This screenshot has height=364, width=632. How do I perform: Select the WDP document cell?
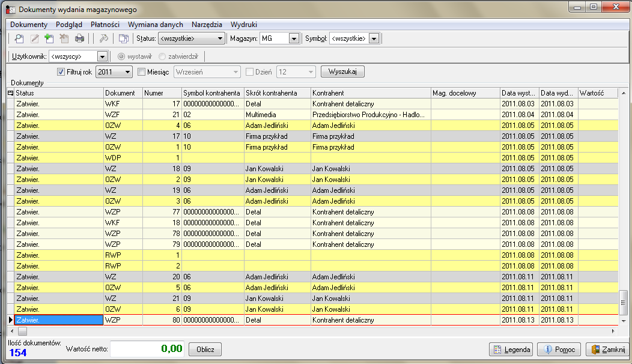click(123, 158)
